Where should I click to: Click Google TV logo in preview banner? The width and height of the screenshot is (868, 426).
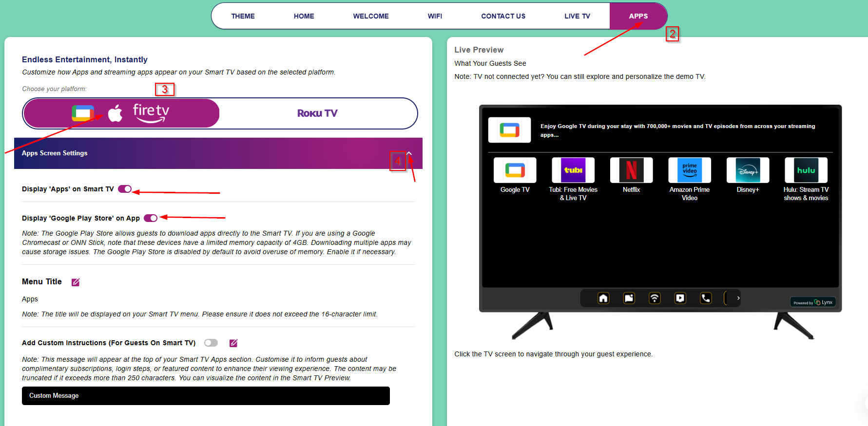click(509, 130)
